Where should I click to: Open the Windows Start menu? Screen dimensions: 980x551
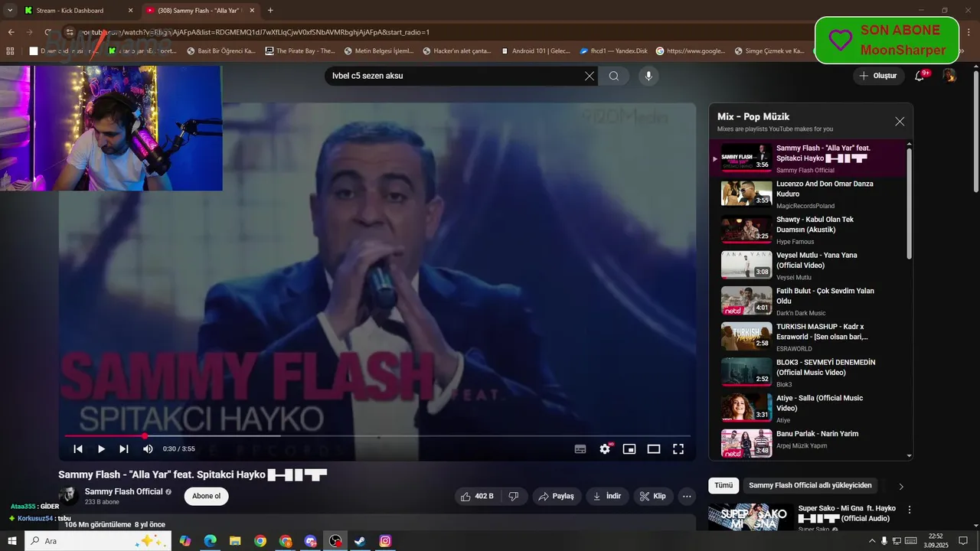click(12, 541)
